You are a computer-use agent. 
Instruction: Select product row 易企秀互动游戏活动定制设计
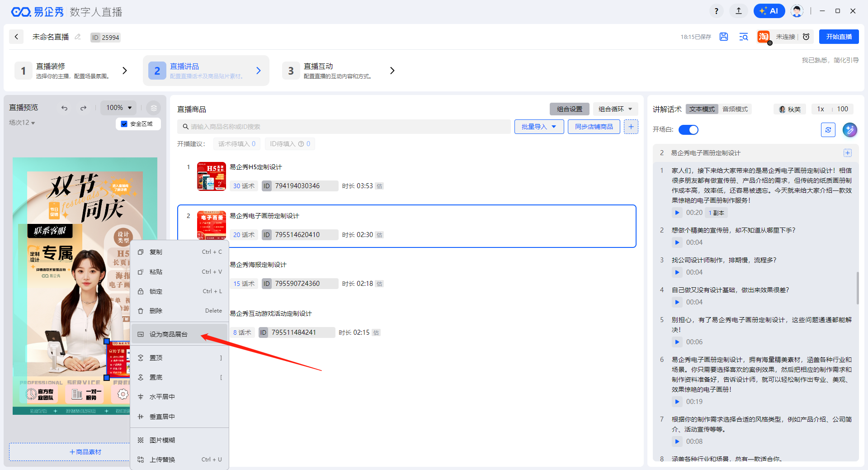(407, 323)
